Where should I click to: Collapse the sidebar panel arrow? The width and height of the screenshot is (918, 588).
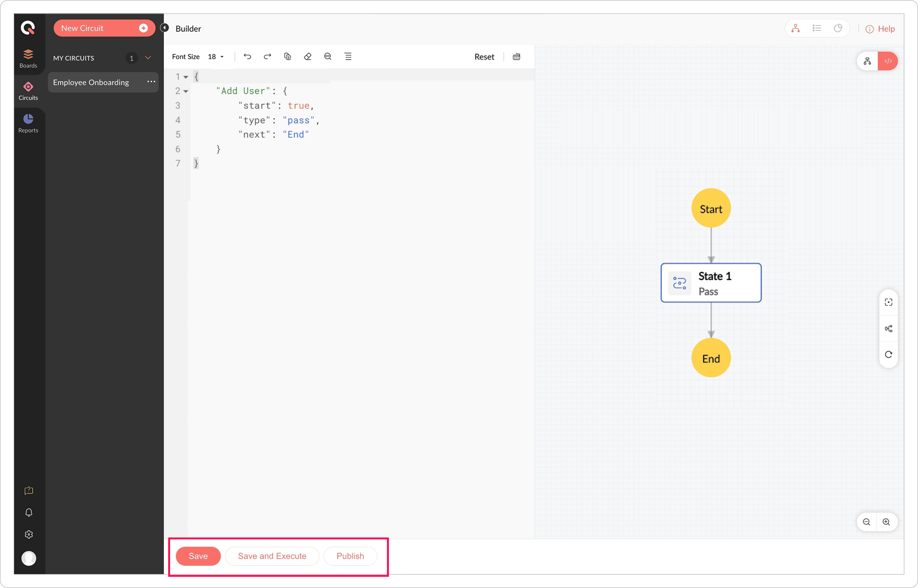165,28
